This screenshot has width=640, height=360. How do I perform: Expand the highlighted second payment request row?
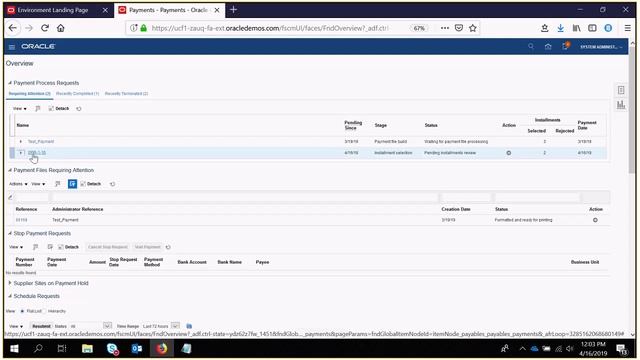[x=21, y=153]
